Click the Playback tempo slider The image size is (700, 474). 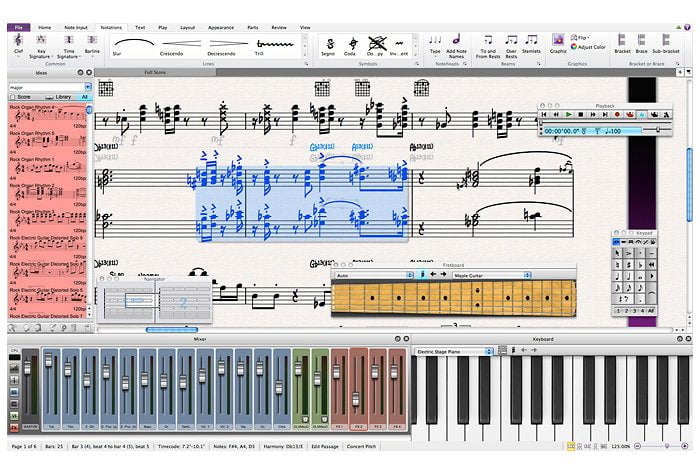(x=659, y=130)
